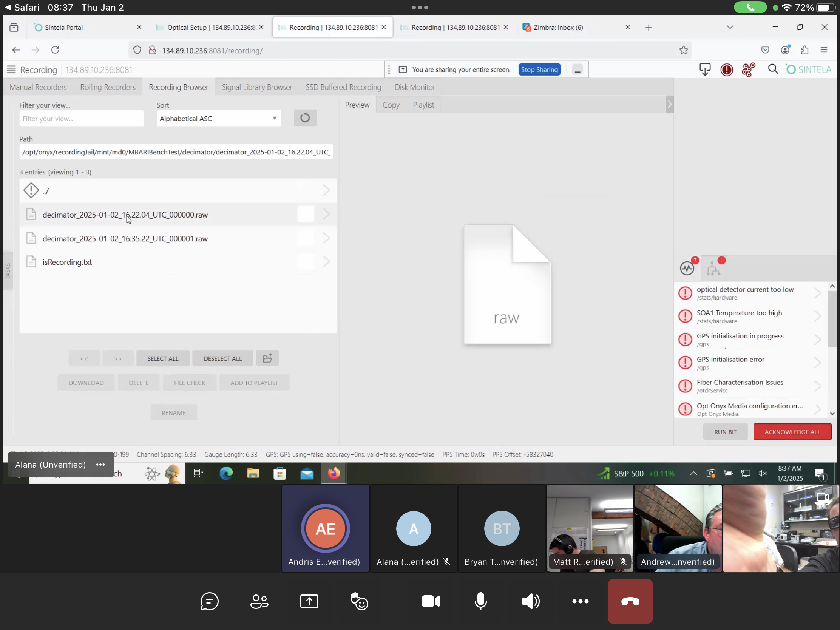The image size is (840, 630).
Task: Open the Firefox account icon
Action: point(785,50)
